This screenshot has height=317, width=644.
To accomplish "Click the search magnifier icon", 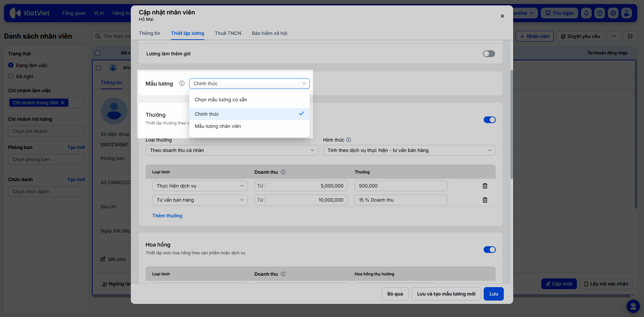I will 98,36.
